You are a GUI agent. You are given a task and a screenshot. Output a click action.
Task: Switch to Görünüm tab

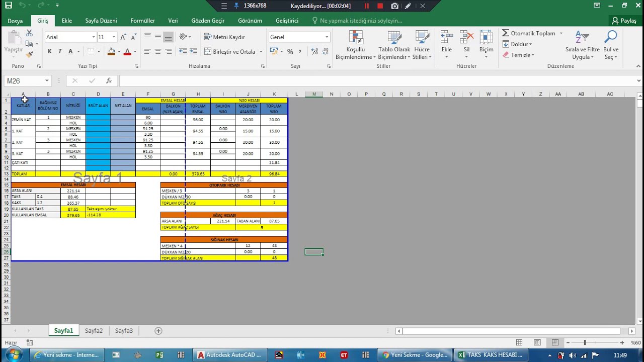[x=250, y=21]
